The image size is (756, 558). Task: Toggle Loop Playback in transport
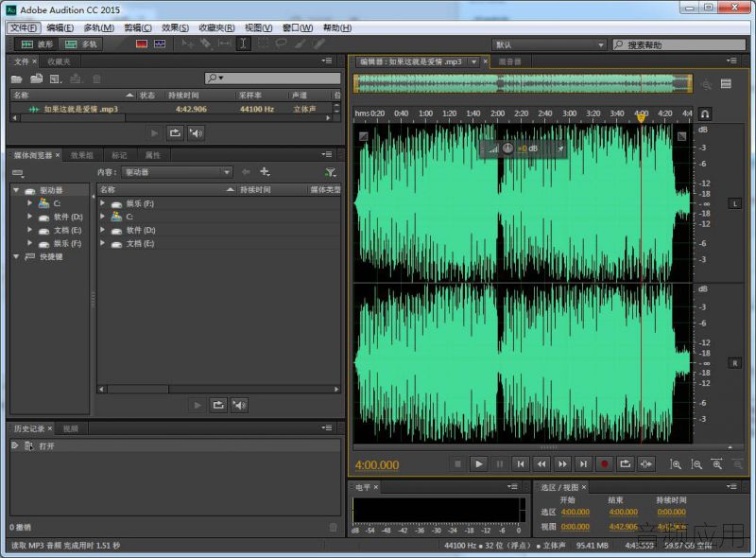click(x=626, y=463)
